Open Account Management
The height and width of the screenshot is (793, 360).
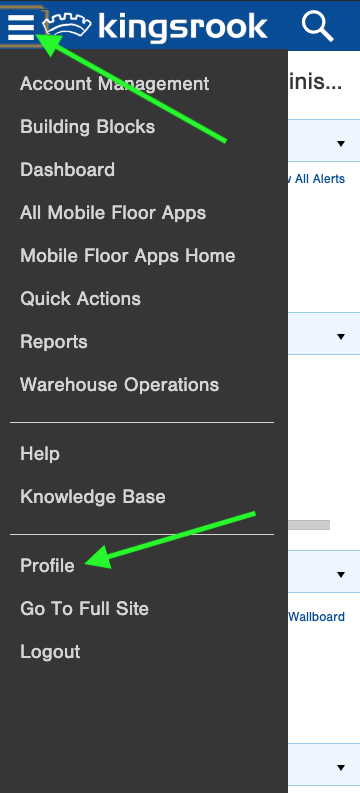point(114,83)
